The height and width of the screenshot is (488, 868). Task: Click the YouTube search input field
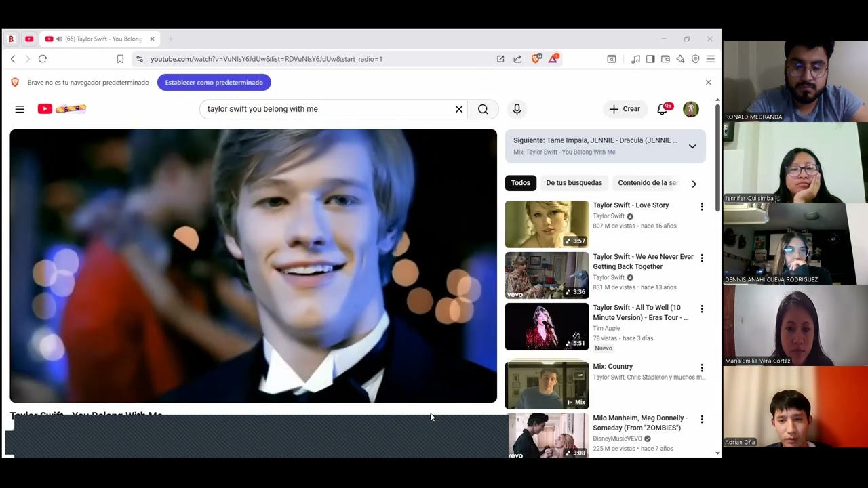point(329,109)
